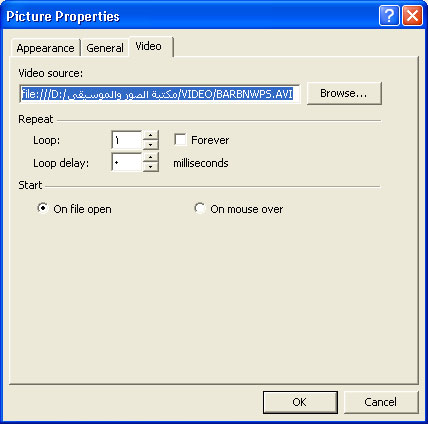This screenshot has width=428, height=424.
Task: Click the On mouse over label
Action: pos(247,209)
